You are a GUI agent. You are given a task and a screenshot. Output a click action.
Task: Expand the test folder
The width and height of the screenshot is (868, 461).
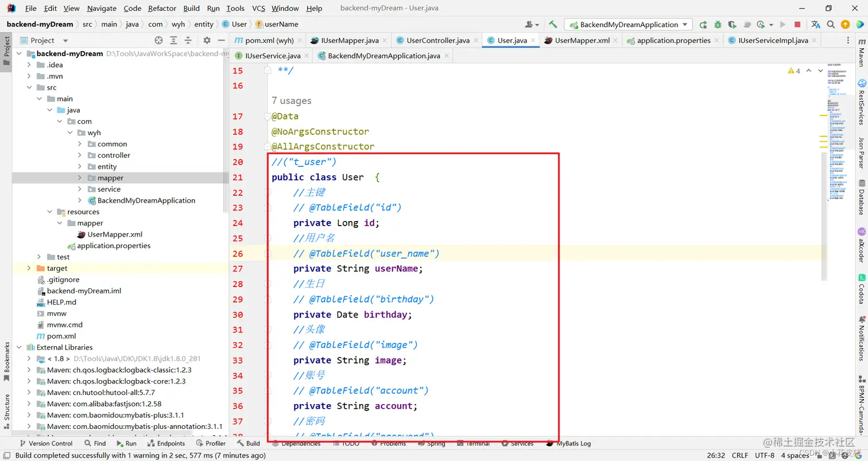pyautogui.click(x=40, y=257)
